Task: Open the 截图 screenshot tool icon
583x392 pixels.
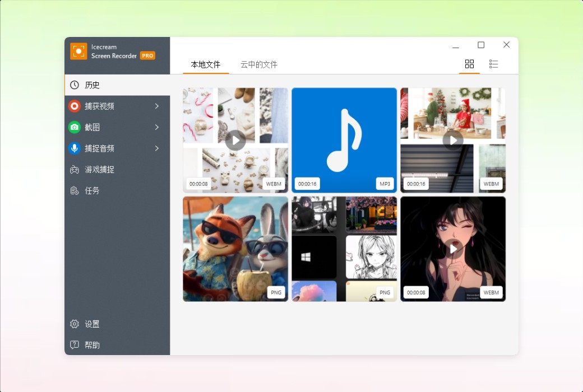Action: click(x=75, y=127)
